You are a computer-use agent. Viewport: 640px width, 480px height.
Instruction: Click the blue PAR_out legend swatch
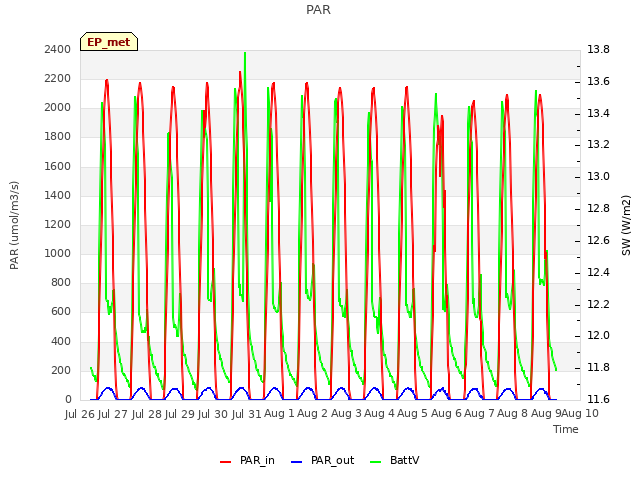(x=297, y=462)
